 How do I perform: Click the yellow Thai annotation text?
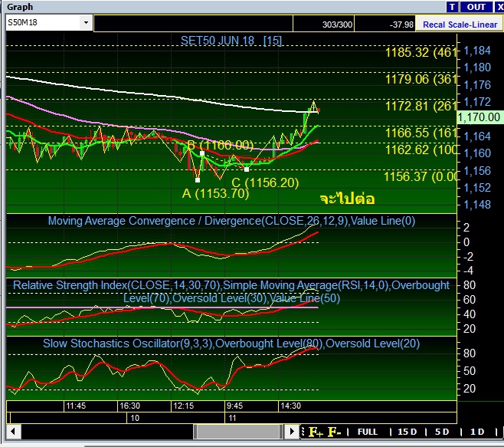(347, 199)
